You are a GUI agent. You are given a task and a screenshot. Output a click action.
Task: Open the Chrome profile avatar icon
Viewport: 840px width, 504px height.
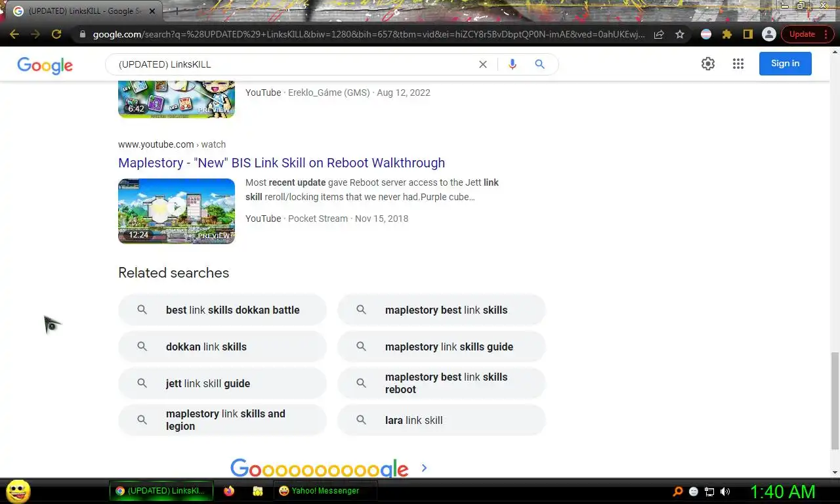click(769, 34)
